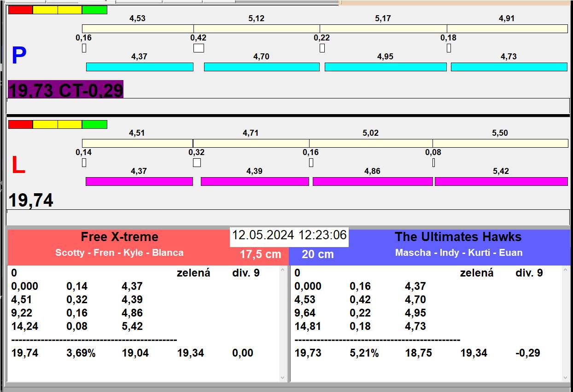Select the cyan 4,70 run bar
Viewport: 573px width, 392px height.
pos(262,67)
